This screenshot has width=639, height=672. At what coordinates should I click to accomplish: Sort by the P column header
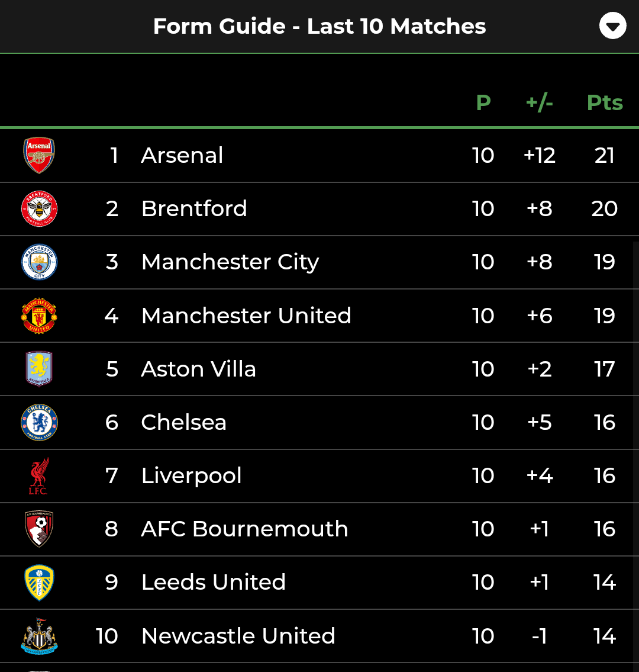click(x=483, y=103)
